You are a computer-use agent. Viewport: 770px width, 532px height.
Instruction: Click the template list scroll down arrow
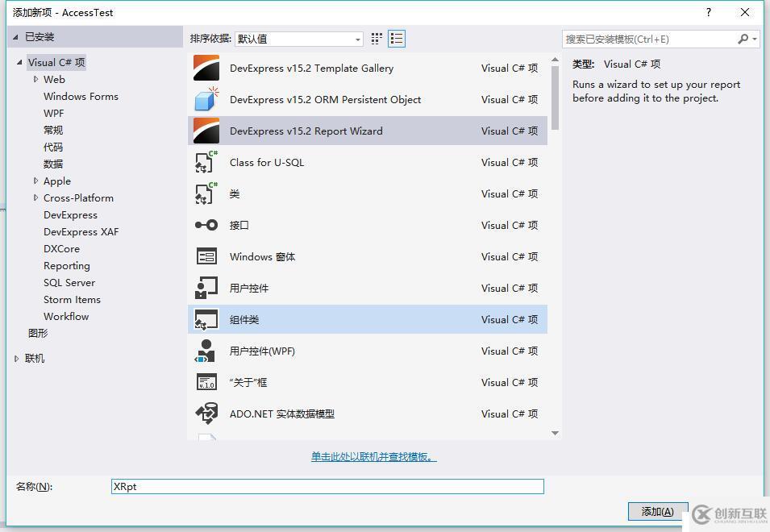[555, 433]
